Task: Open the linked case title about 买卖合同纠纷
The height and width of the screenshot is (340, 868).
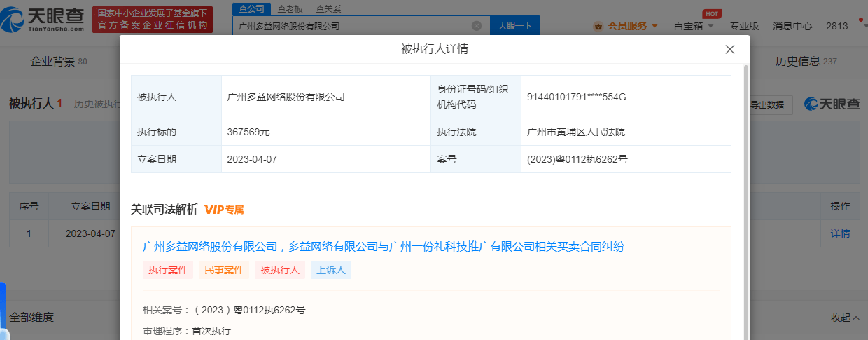Action: [383, 246]
